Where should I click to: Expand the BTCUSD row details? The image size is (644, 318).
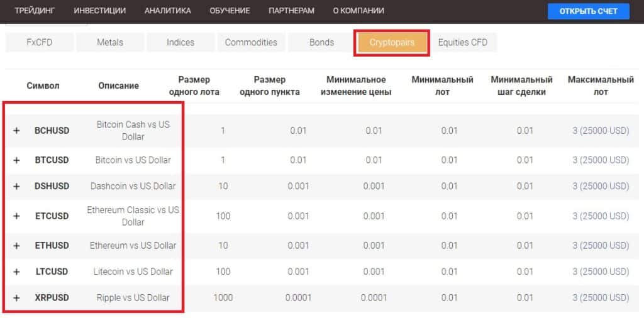[17, 160]
